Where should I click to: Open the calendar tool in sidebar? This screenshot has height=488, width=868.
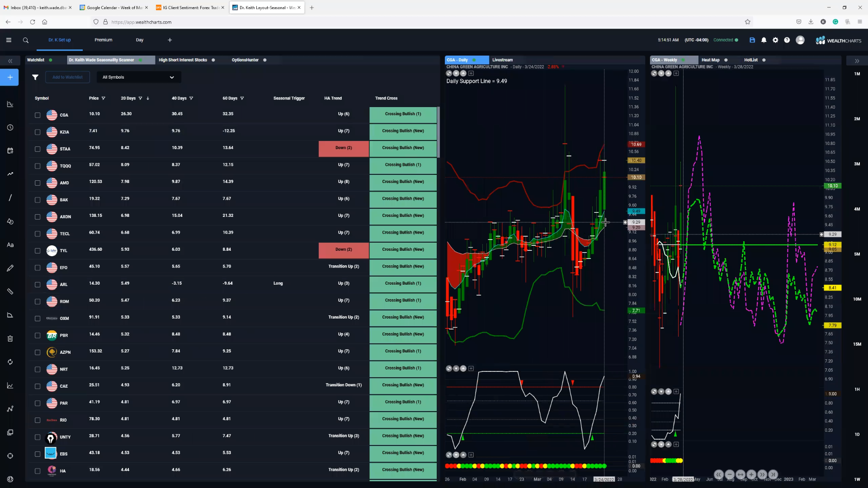click(x=10, y=151)
